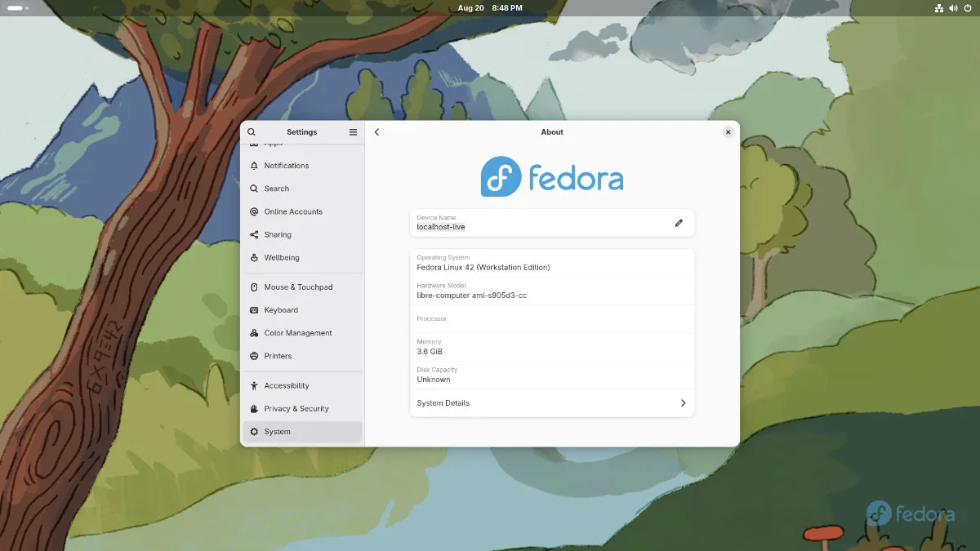980x551 pixels.
Task: Select the System gear icon entry
Action: (x=255, y=432)
